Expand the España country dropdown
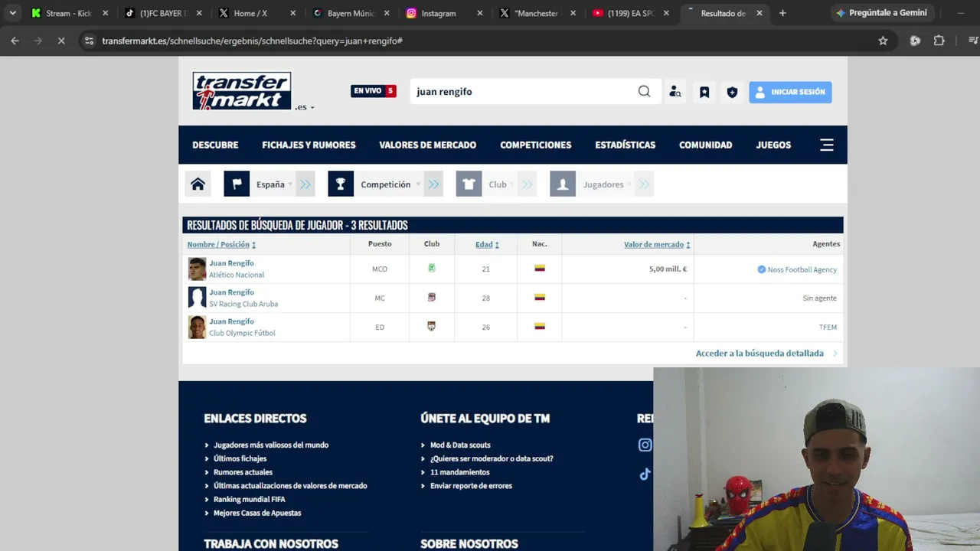 (x=274, y=184)
